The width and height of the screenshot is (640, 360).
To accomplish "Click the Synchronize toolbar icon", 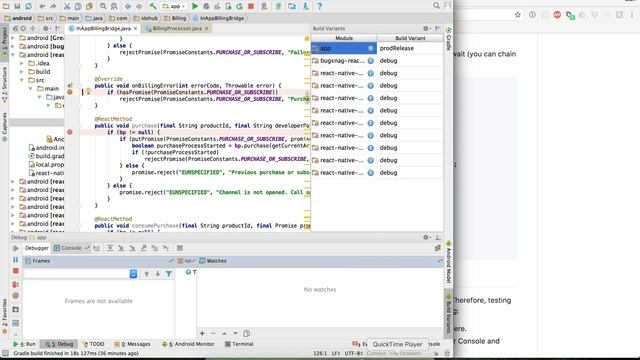I will pos(28,6).
